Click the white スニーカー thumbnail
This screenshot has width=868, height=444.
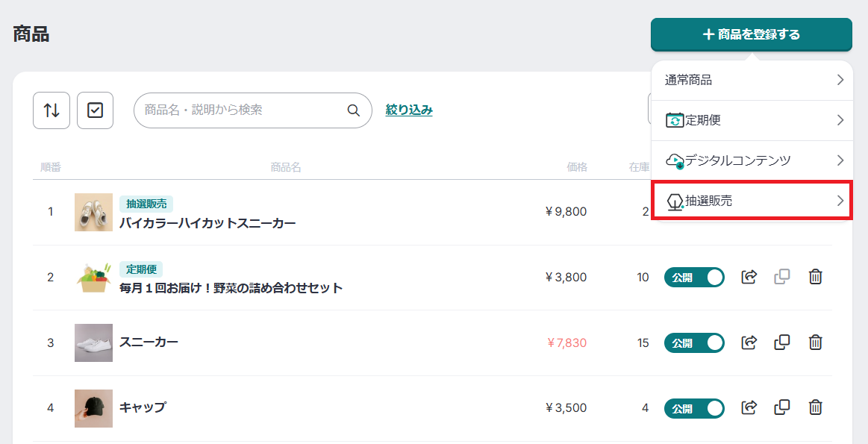pos(93,343)
